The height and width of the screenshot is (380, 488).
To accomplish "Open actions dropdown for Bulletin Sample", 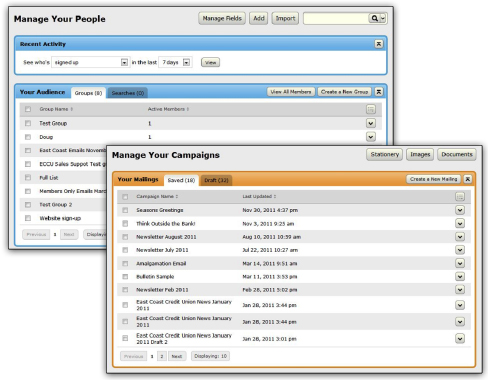I will click(460, 276).
